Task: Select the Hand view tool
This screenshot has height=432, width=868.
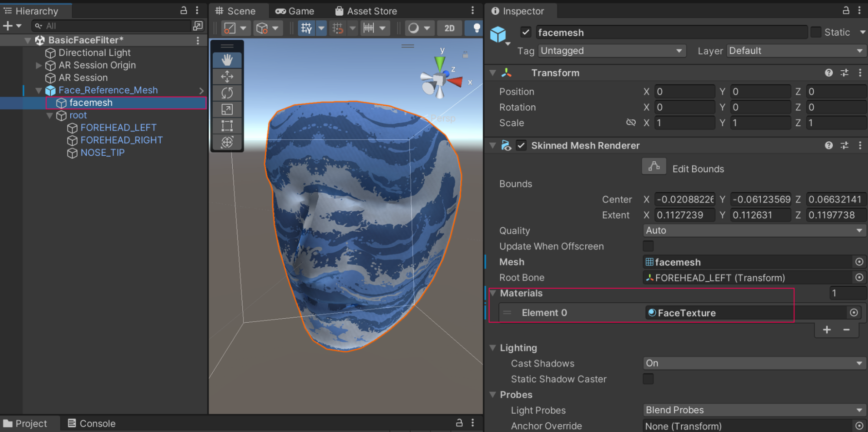Action: (x=227, y=60)
